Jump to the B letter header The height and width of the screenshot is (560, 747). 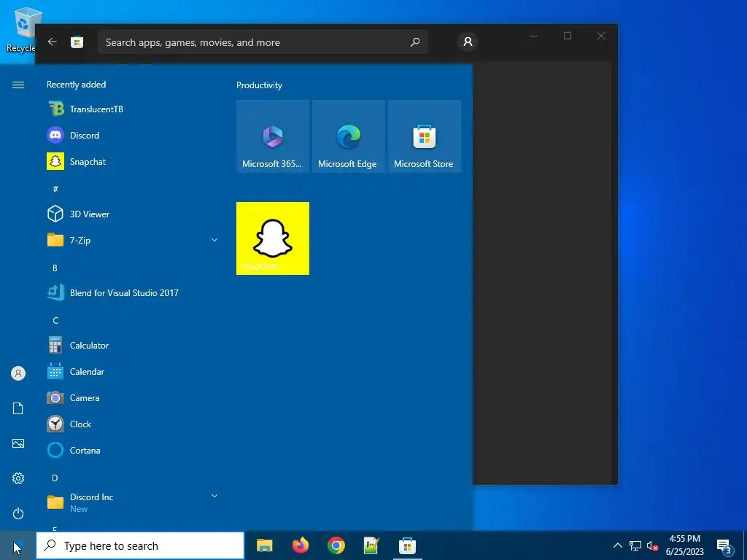pyautogui.click(x=55, y=268)
